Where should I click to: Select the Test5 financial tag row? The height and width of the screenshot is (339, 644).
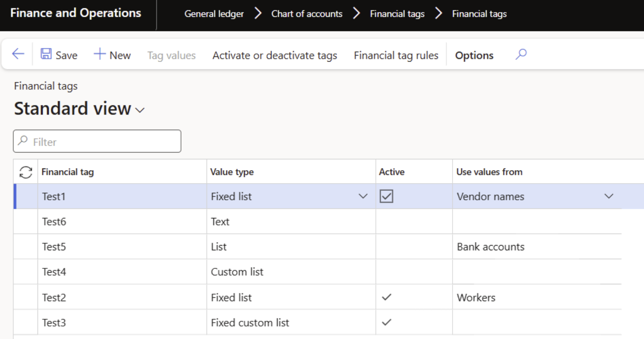click(54, 247)
